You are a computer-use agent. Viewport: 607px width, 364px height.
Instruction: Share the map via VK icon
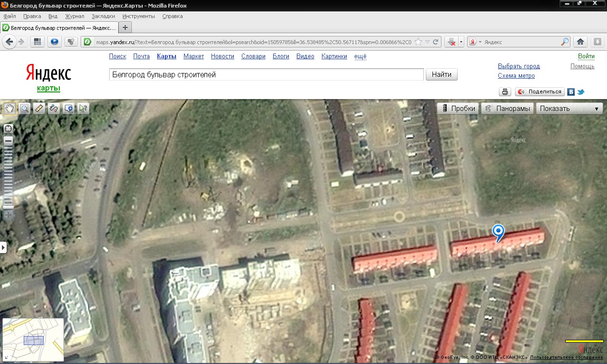(571, 92)
